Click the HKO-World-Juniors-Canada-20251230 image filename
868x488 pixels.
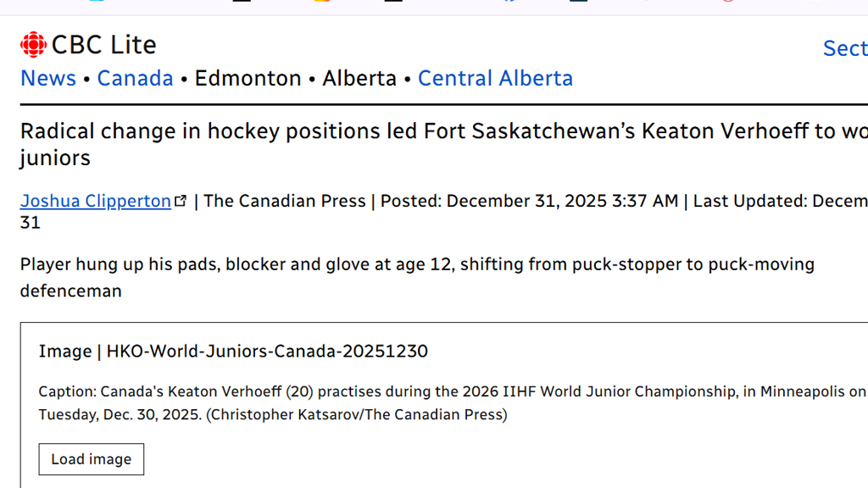pos(267,351)
